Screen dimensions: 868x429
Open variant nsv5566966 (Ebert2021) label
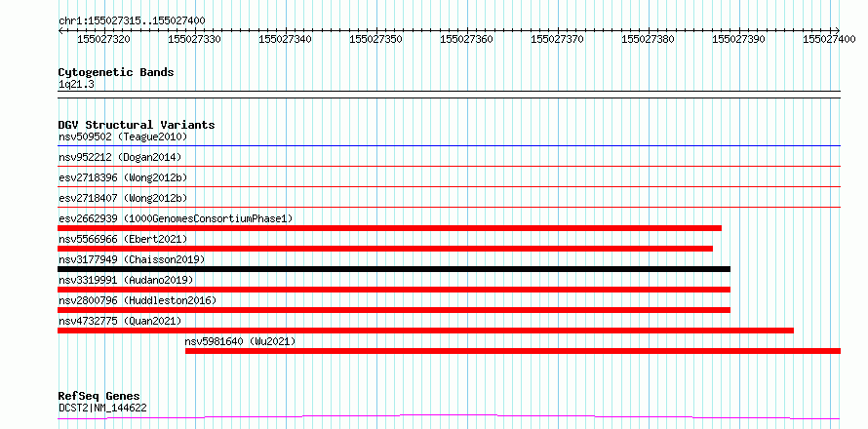(x=123, y=239)
